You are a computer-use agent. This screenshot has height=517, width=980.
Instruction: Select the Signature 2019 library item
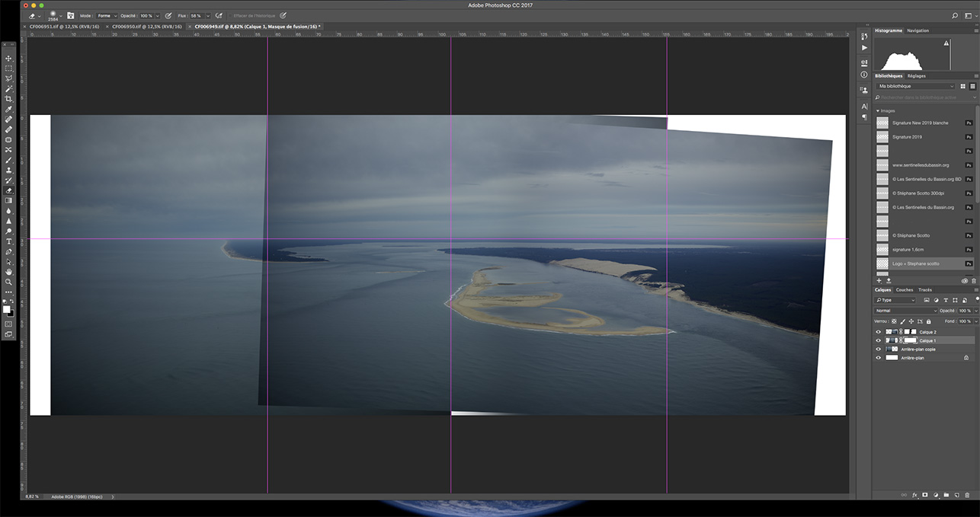907,137
